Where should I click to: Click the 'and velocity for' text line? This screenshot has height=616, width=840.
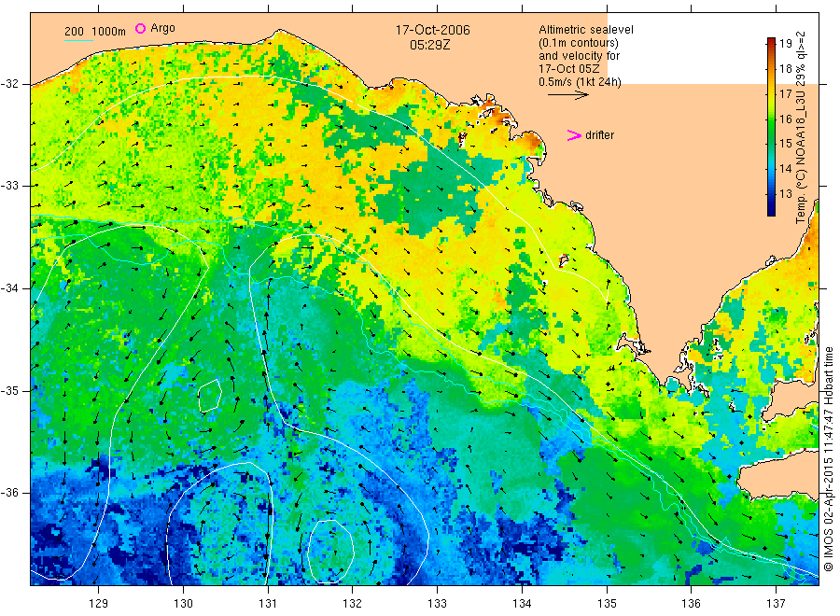579,56
